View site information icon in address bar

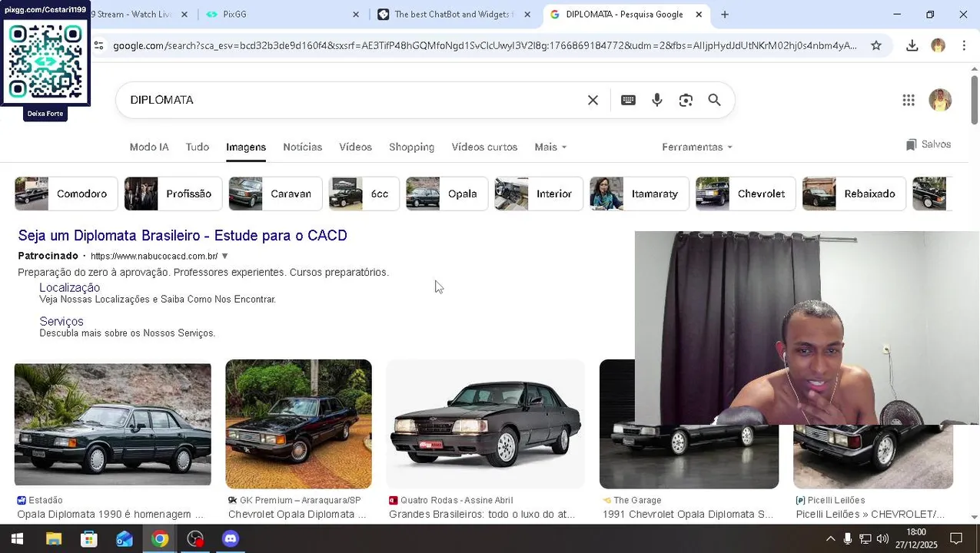point(98,45)
